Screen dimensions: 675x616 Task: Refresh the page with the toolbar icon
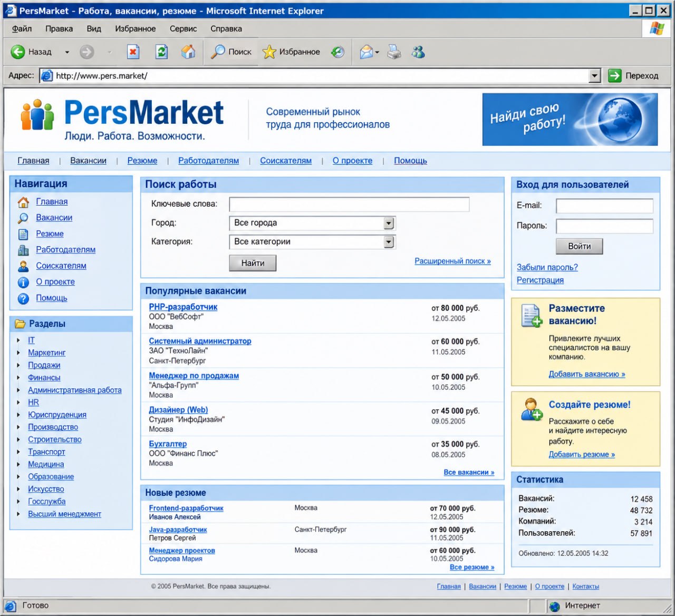click(x=161, y=52)
